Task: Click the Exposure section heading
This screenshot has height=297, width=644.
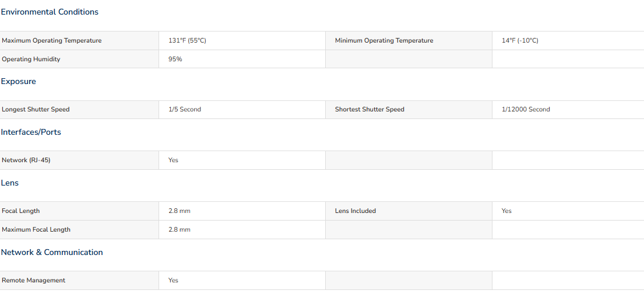Action: point(19,82)
